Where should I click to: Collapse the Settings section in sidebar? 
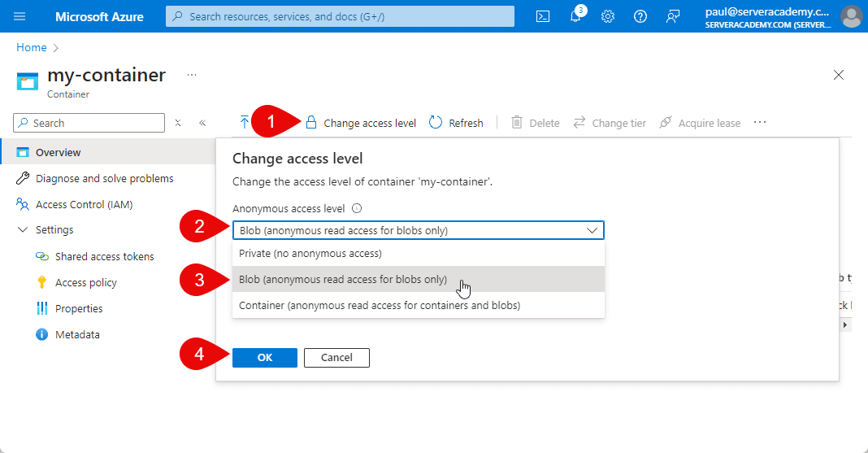tap(23, 230)
